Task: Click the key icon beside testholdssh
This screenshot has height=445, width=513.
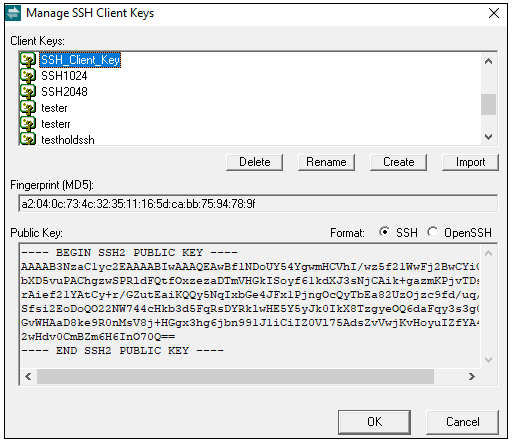Action: (28, 139)
